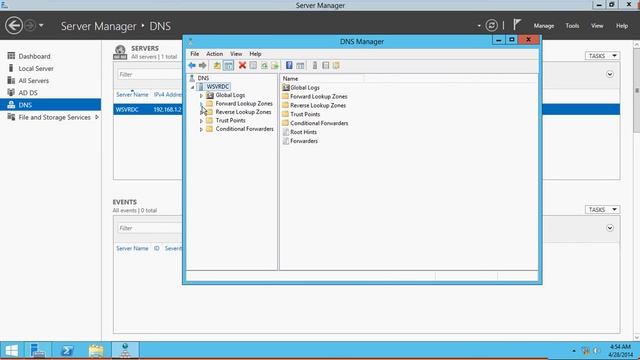Screen dimensions: 640x360
Task: Open the View menu in DNS Manager
Action: (x=236, y=54)
